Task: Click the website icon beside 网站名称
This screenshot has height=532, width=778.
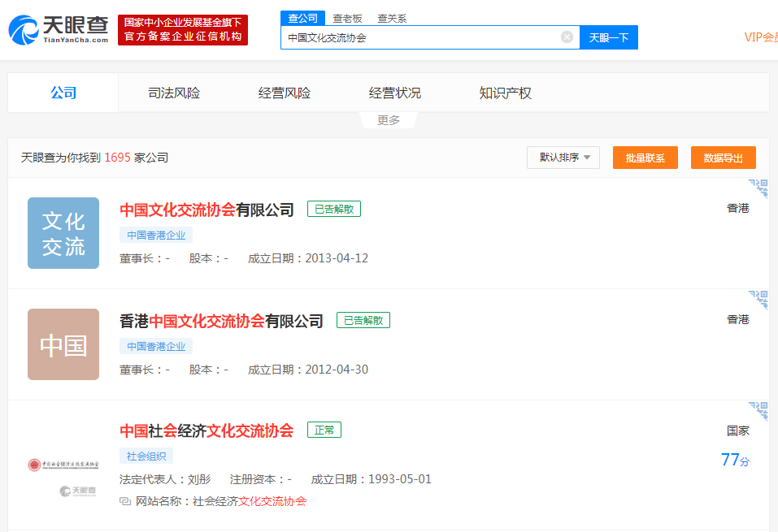Action: (x=125, y=501)
